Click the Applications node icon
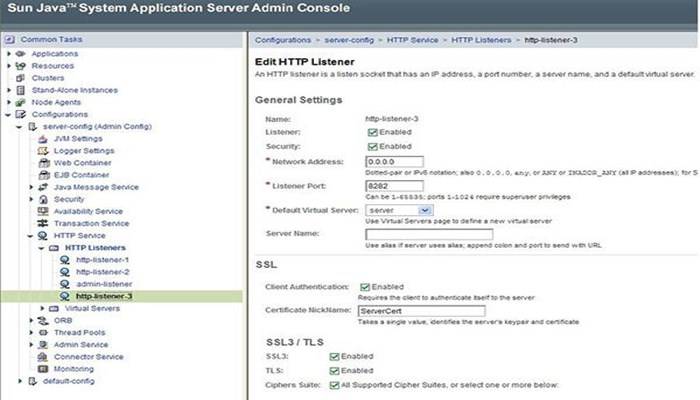The image size is (700, 400). 21,53
